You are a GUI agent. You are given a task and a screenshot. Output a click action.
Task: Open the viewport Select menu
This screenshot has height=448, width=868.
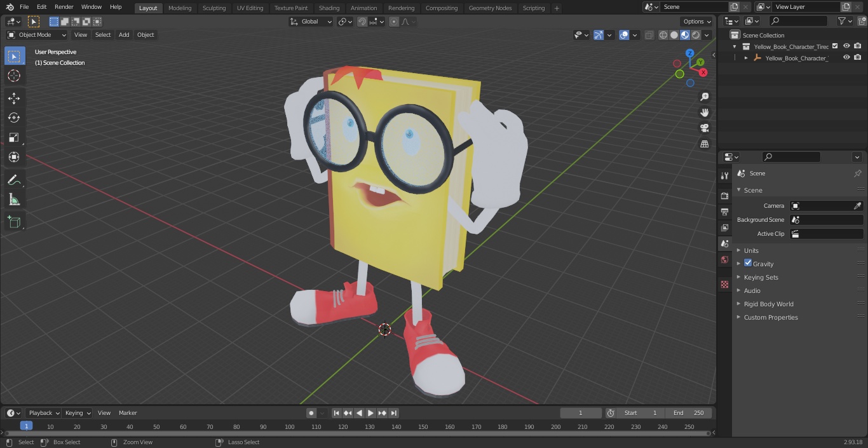coord(103,35)
